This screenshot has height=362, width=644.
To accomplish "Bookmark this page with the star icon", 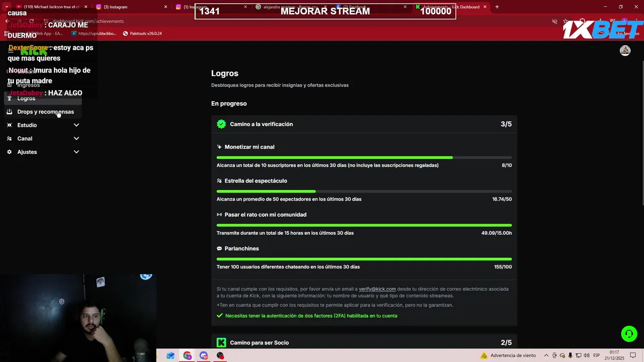I will tap(566, 21).
